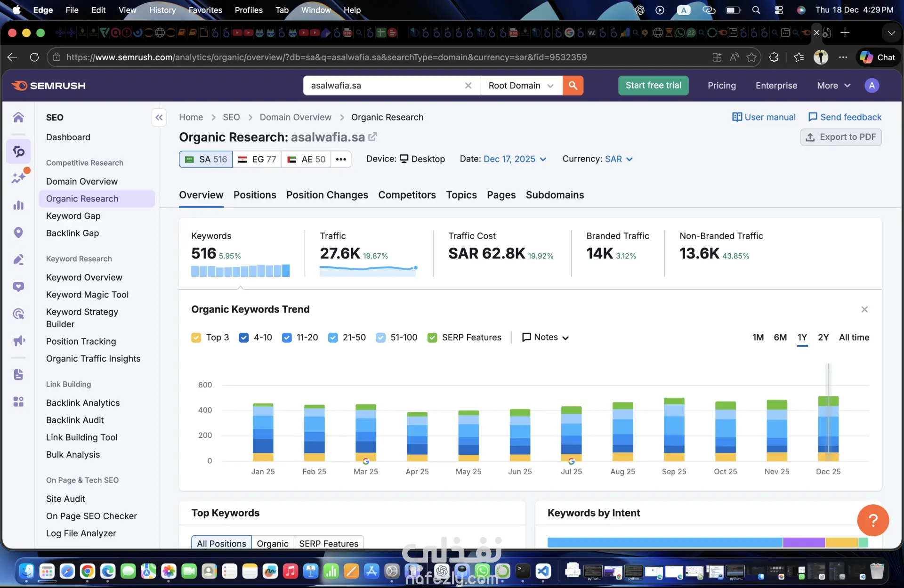Image resolution: width=904 pixels, height=588 pixels.
Task: Open the Root Domain dropdown
Action: point(521,85)
